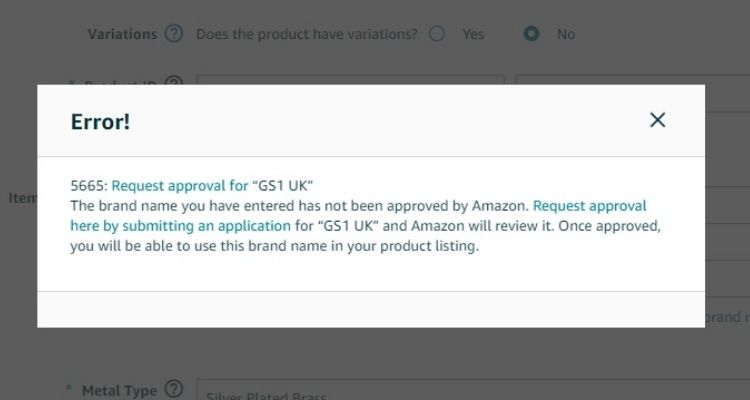Click the empty footer area of Error dialog
This screenshot has width=750, height=400.
[370, 309]
